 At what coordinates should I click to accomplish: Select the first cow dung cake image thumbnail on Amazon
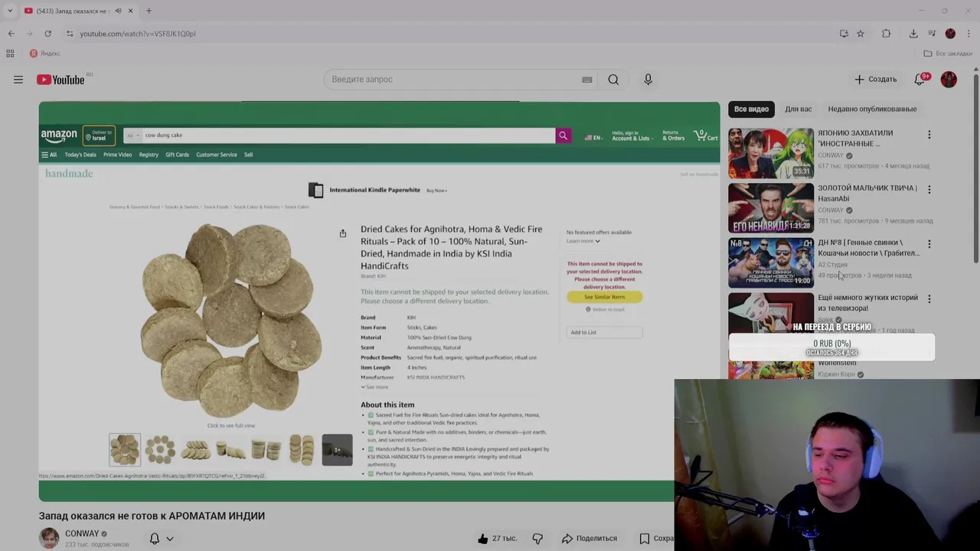pyautogui.click(x=125, y=450)
